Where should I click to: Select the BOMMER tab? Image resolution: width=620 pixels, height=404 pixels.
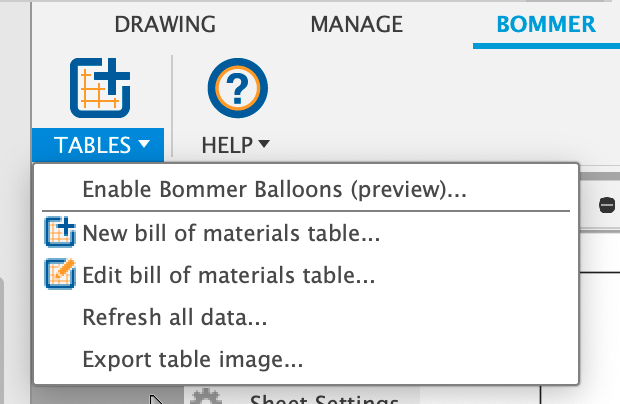pos(546,24)
